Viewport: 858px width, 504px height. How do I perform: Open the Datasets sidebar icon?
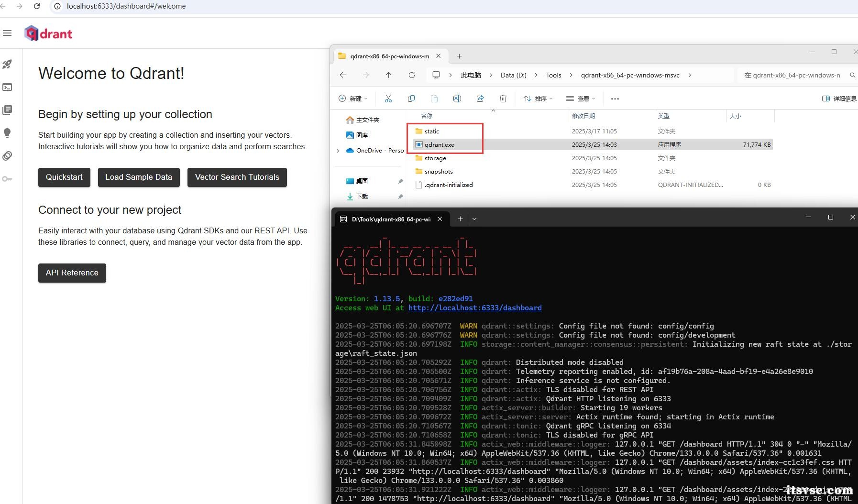[x=7, y=156]
